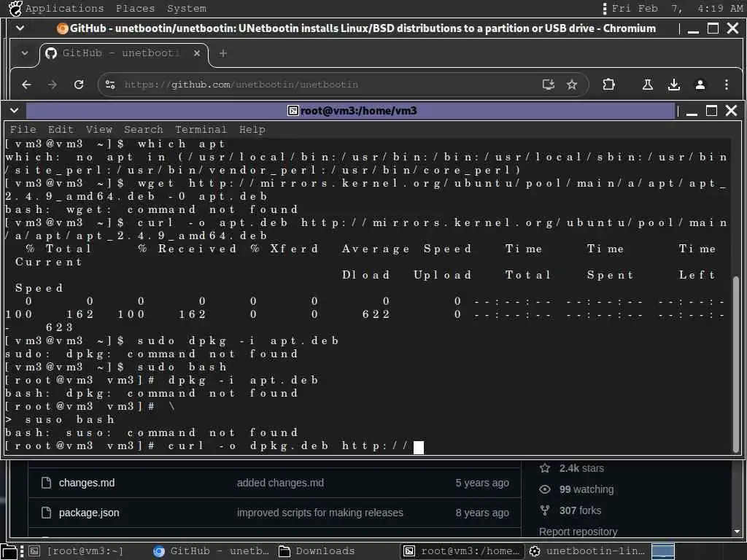The image size is (747, 560).
Task: Switch to Downloads taskbar window
Action: pos(317,551)
